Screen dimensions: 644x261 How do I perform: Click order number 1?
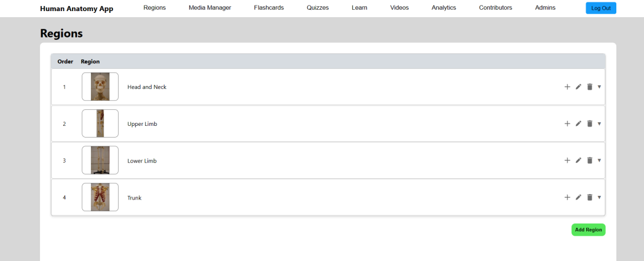[64, 87]
